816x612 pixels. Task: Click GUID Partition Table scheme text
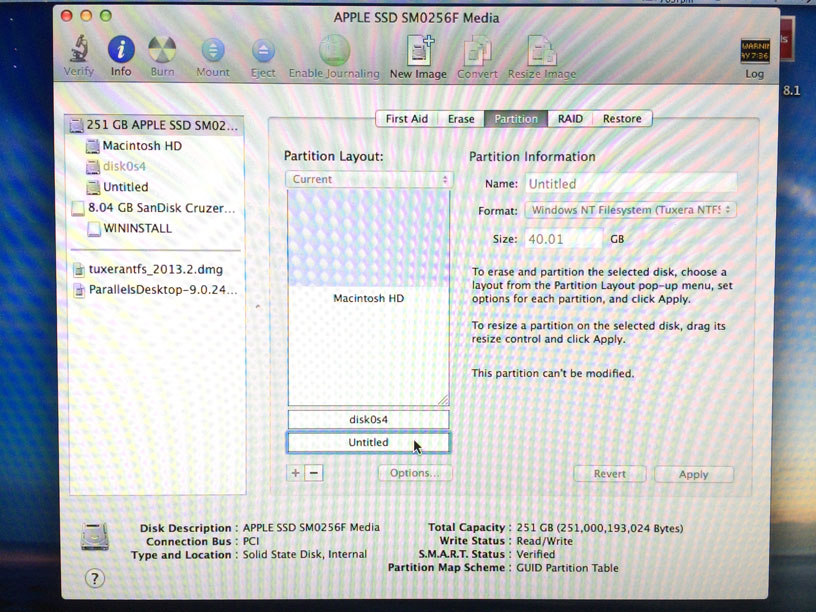pos(567,568)
